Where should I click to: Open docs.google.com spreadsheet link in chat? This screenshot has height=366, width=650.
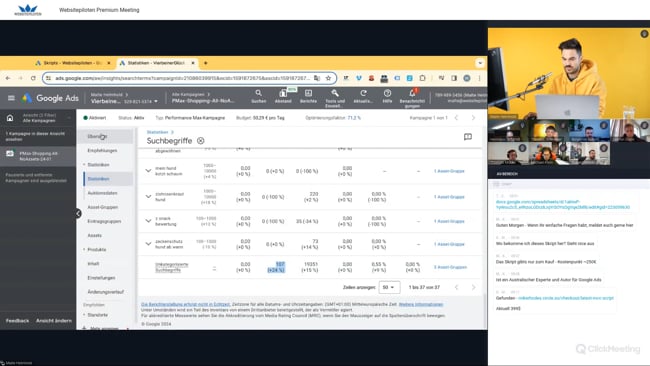tap(563, 204)
